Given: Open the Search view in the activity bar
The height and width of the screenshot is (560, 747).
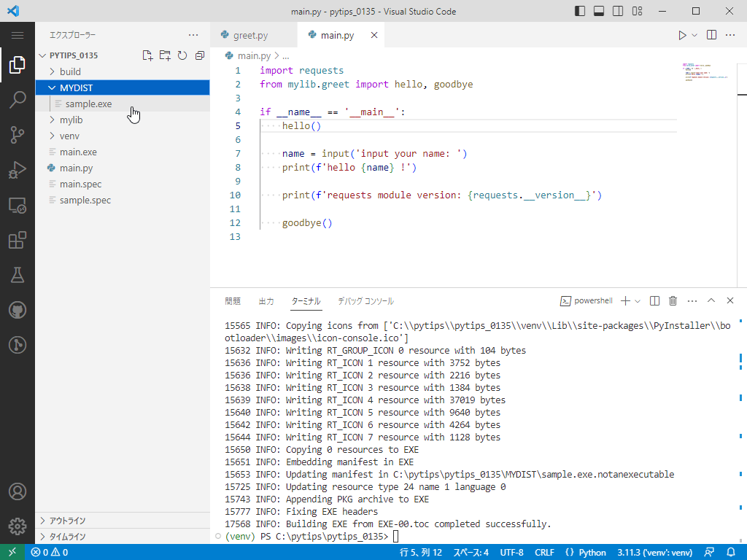Looking at the screenshot, I should [18, 101].
